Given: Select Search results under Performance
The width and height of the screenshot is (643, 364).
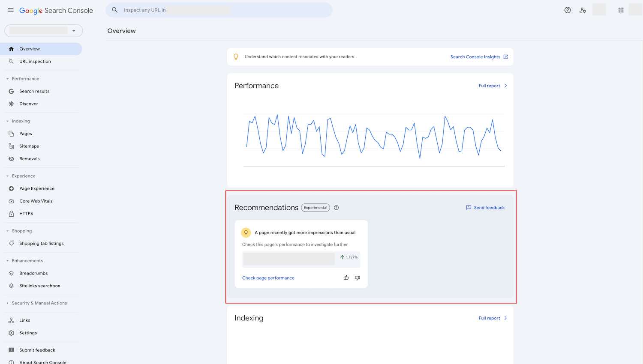Looking at the screenshot, I should pos(35,91).
